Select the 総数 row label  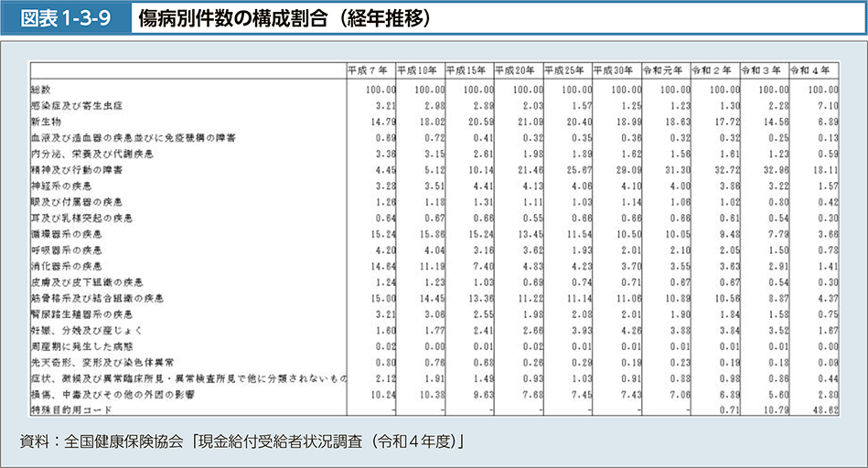(x=41, y=90)
